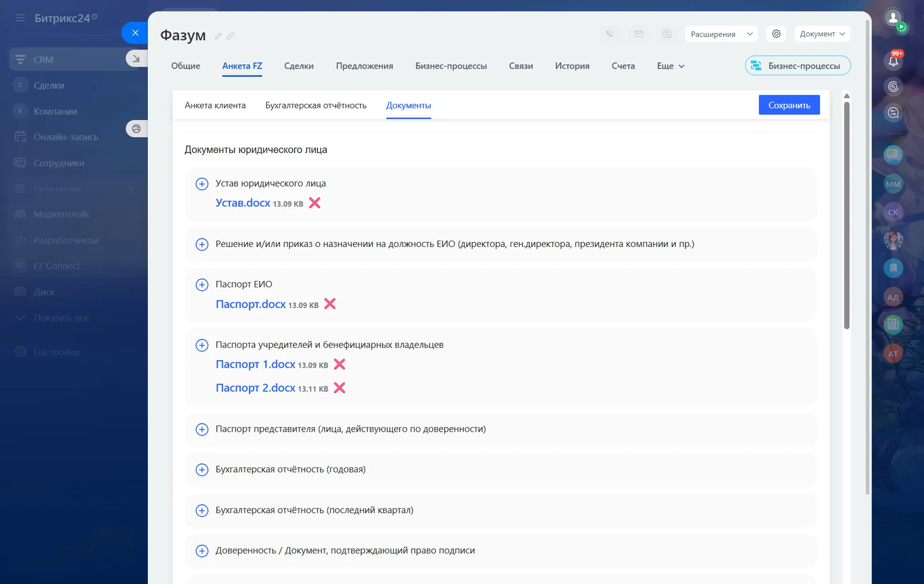The height and width of the screenshot is (584, 924).
Task: Open the chat history icon in the header
Action: [666, 33]
